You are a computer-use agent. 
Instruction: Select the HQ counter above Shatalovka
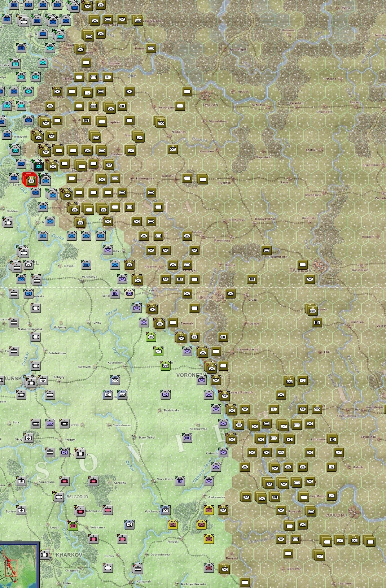pyautogui.click(x=166, y=395)
